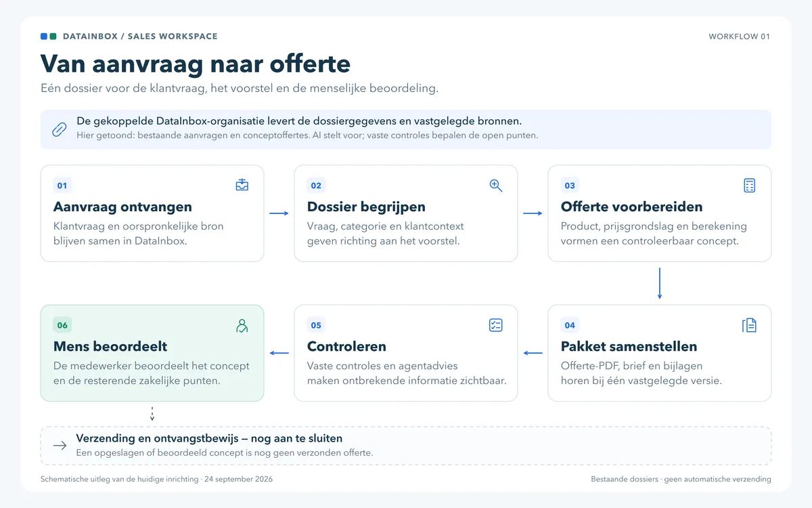Click the documents icon in Pakket samenstellen card

(750, 325)
